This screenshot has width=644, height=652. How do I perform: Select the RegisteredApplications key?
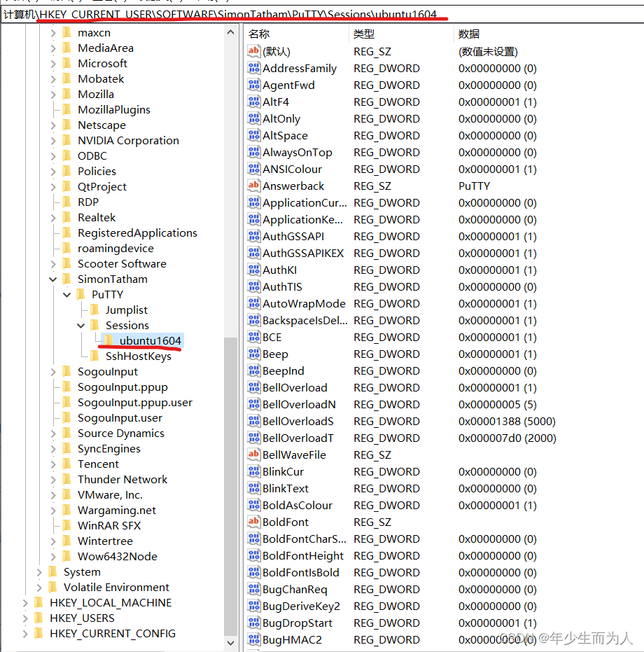137,233
